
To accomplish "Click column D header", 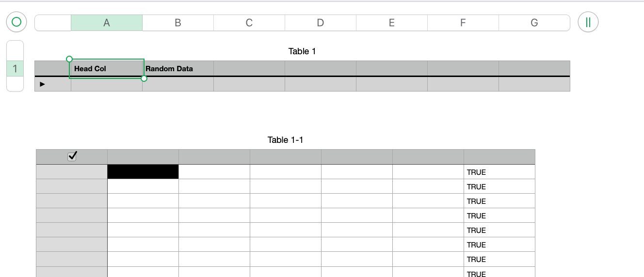I will tap(321, 23).
